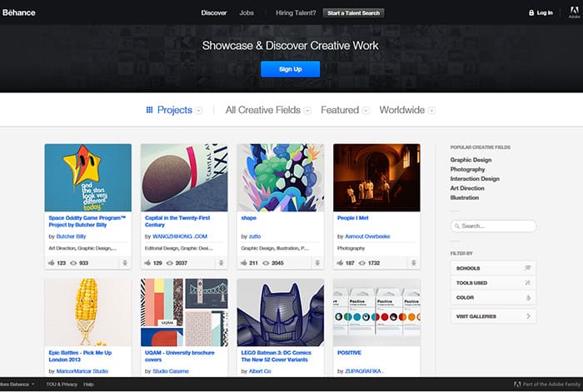Click Start a Talent Search button
Viewport: 583px width, 392px height.
[x=353, y=13]
